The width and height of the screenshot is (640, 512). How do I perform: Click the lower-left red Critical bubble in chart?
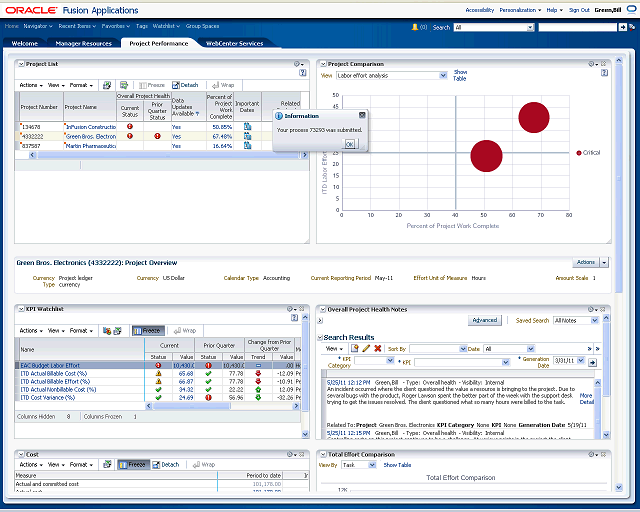click(x=486, y=156)
